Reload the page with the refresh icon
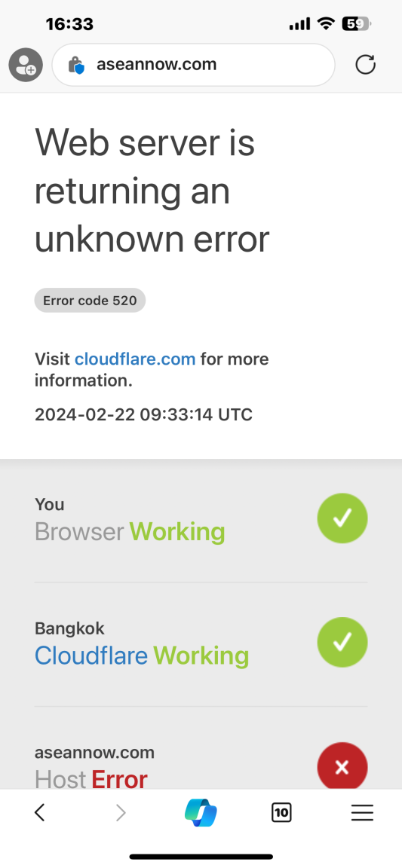The height and width of the screenshot is (868, 402). (365, 65)
